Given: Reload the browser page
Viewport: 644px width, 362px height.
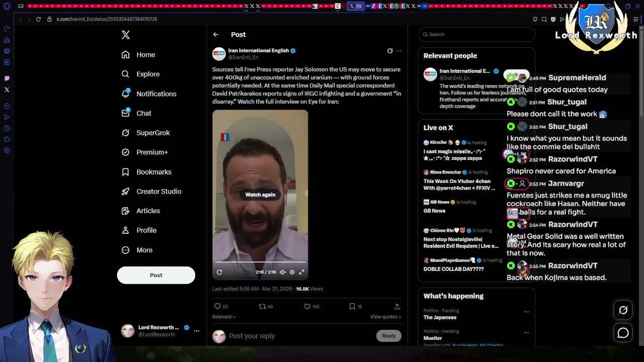Looking at the screenshot, I should 38,19.
